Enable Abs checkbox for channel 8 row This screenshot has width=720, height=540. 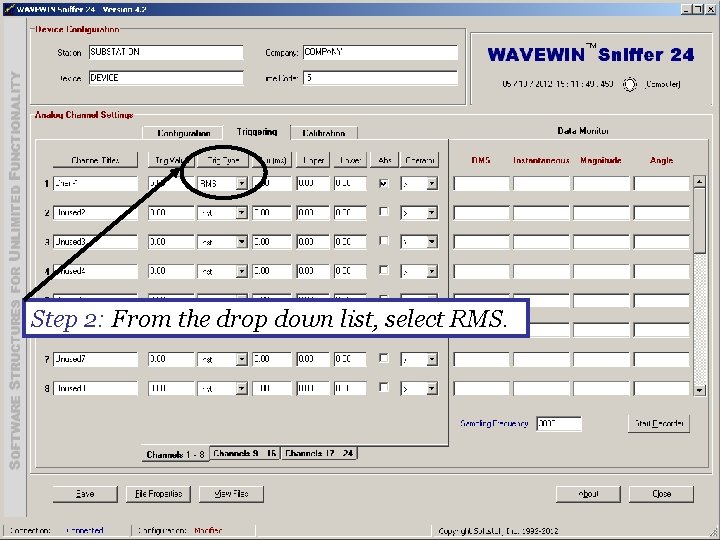(x=384, y=388)
